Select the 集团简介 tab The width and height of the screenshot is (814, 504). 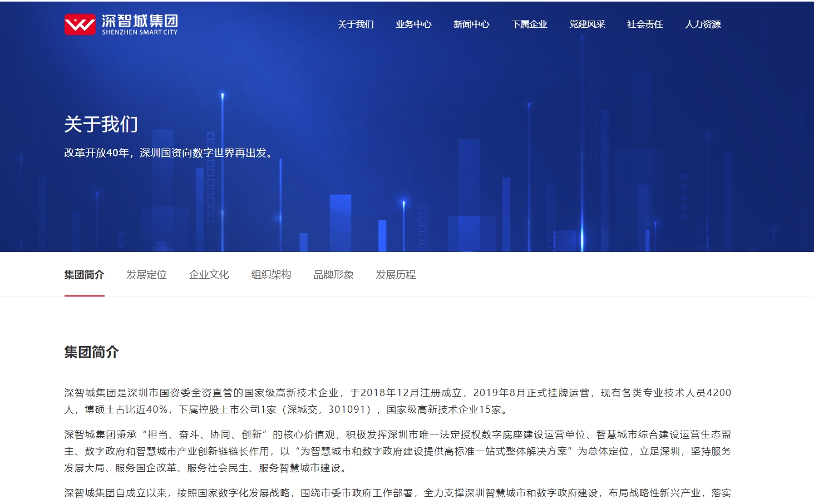point(84,275)
